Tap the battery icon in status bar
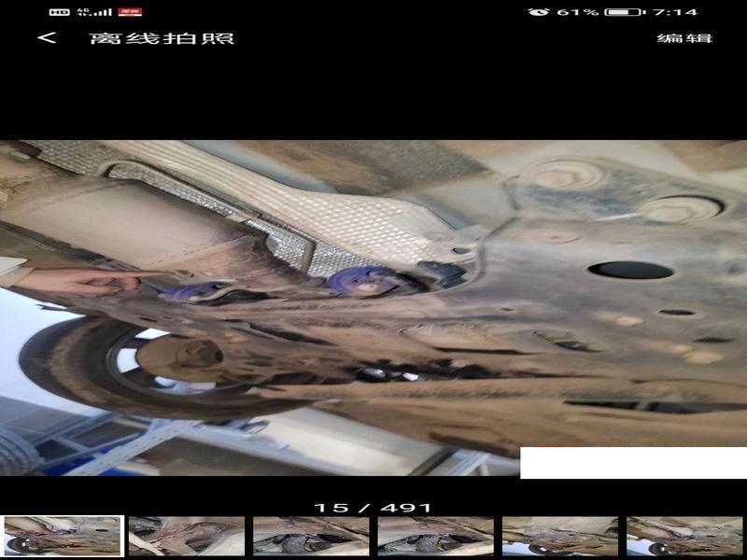The width and height of the screenshot is (747, 560). click(x=623, y=12)
